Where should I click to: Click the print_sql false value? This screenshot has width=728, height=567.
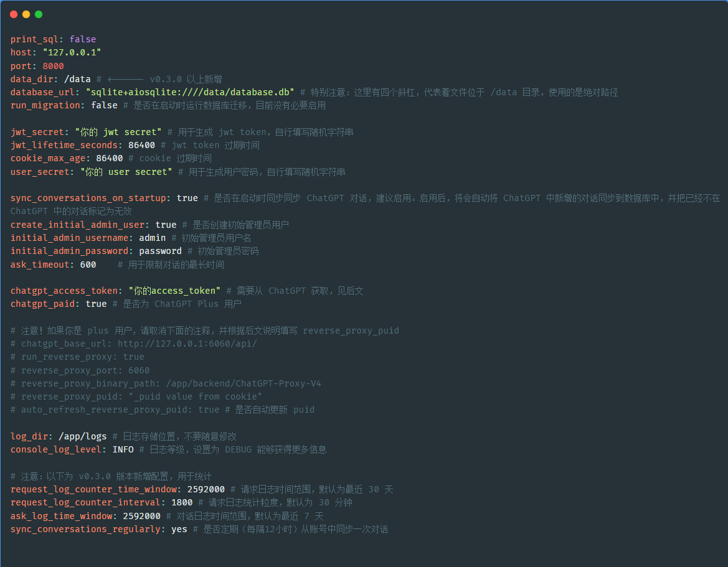82,39
